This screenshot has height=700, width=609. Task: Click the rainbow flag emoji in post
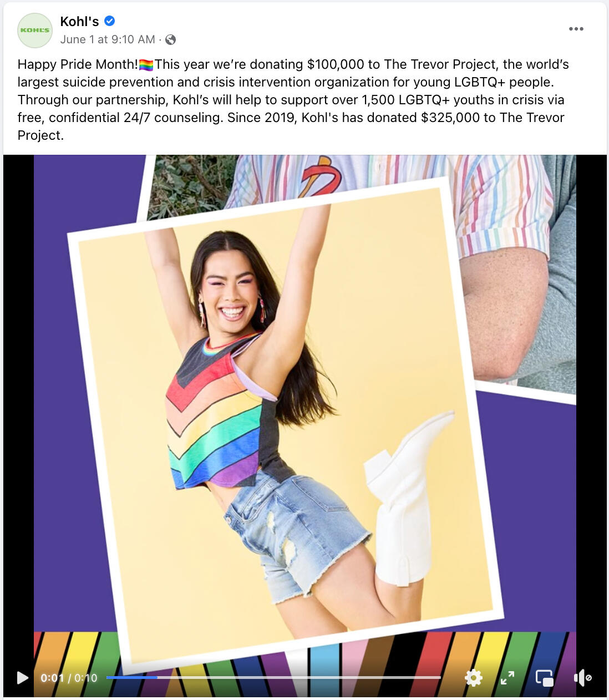pos(146,65)
